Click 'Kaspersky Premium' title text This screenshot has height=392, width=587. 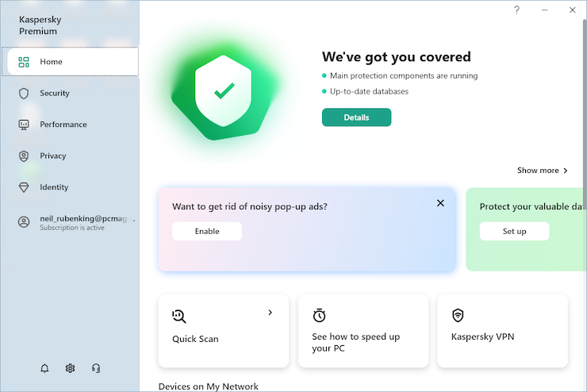[40, 25]
